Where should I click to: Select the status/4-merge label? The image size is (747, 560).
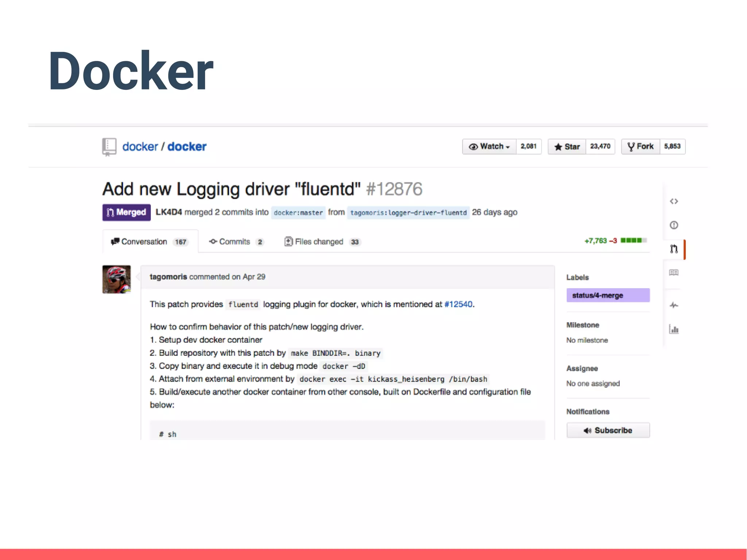click(608, 295)
